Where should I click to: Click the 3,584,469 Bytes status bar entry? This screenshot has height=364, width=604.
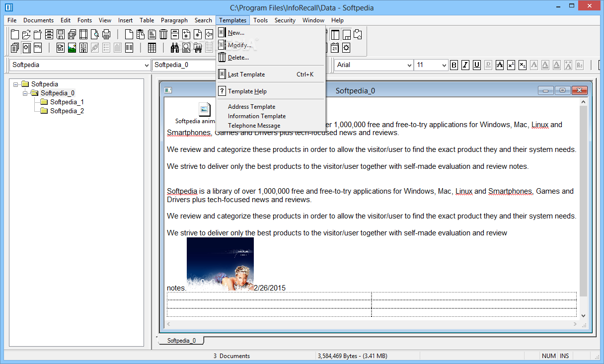[x=352, y=356]
